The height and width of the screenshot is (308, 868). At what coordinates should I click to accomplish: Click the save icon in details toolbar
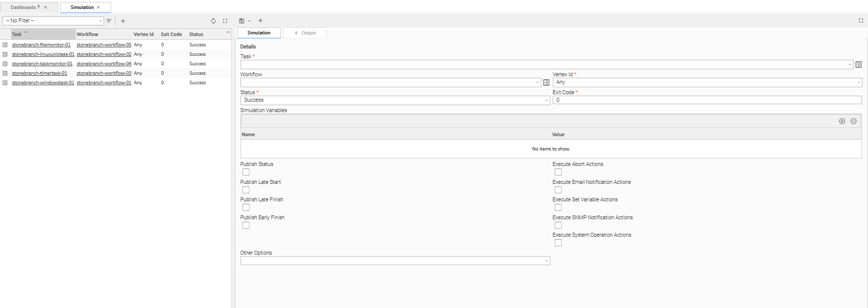coord(242,21)
